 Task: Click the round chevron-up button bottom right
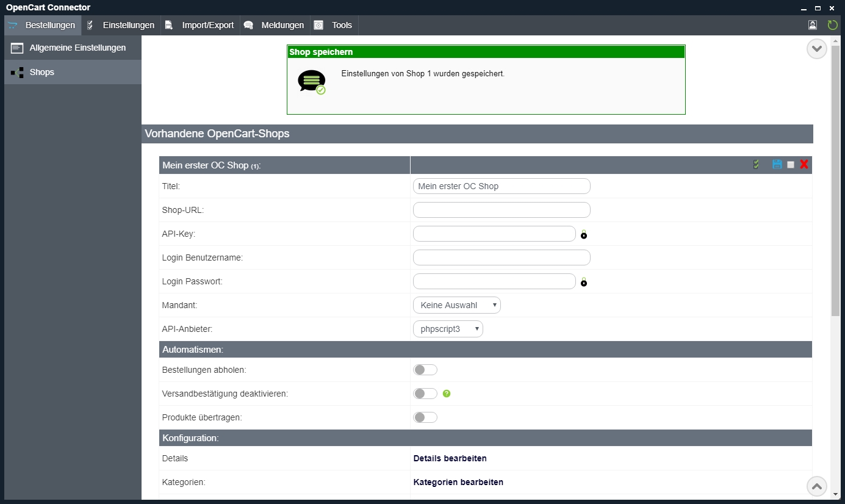pos(817,486)
